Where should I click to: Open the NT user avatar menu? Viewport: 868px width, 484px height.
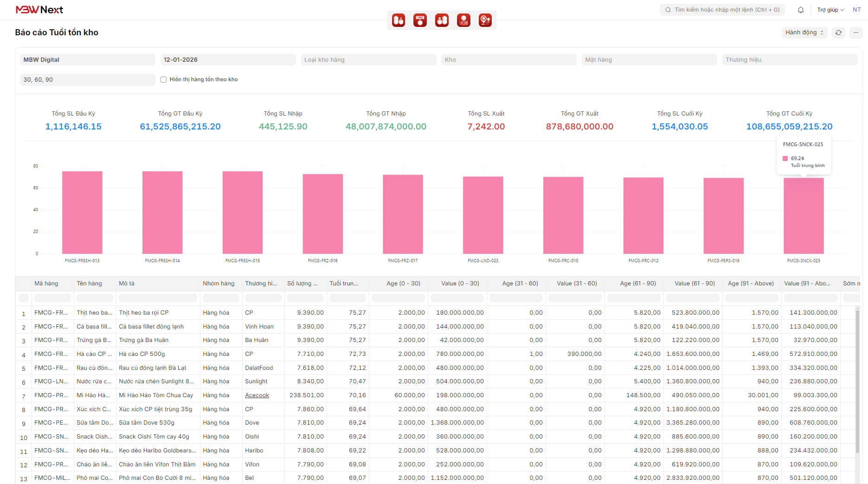tap(856, 10)
